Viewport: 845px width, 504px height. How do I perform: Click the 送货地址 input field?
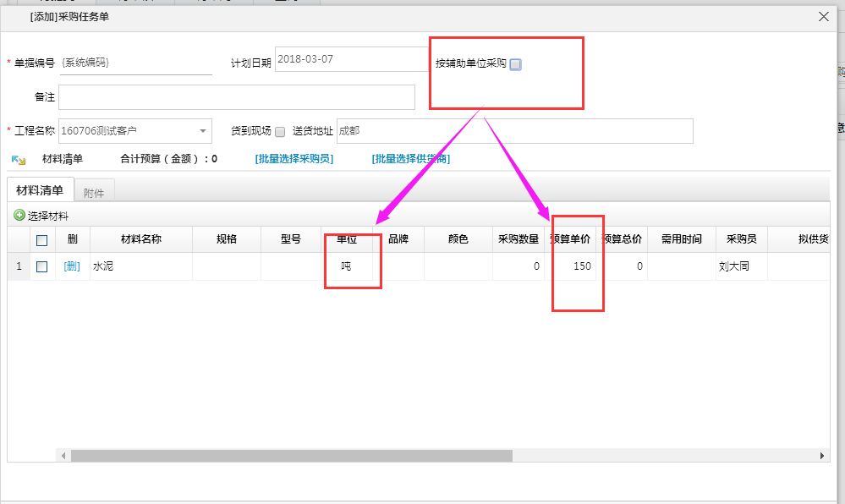[x=514, y=131]
